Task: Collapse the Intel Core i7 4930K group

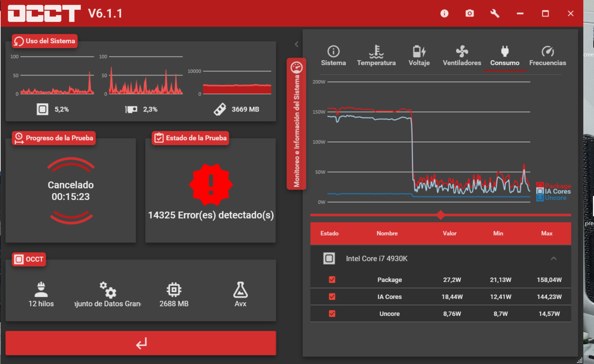Action: click(x=554, y=258)
